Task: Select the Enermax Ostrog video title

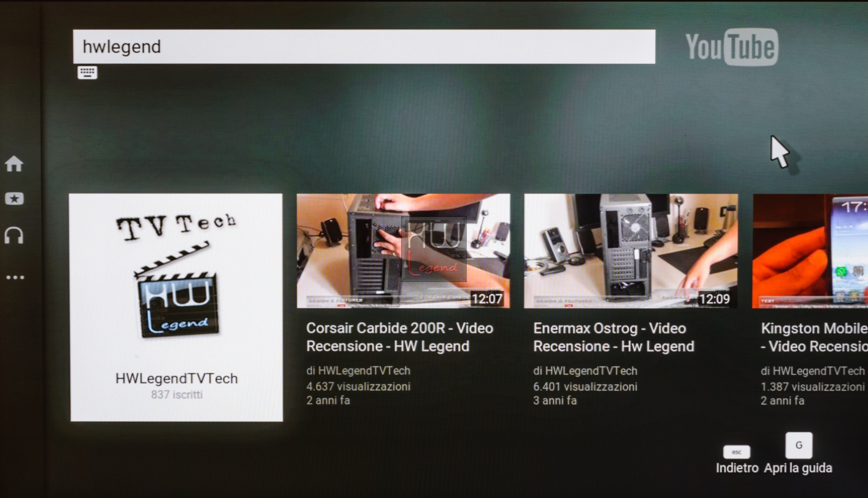Action: tap(614, 337)
